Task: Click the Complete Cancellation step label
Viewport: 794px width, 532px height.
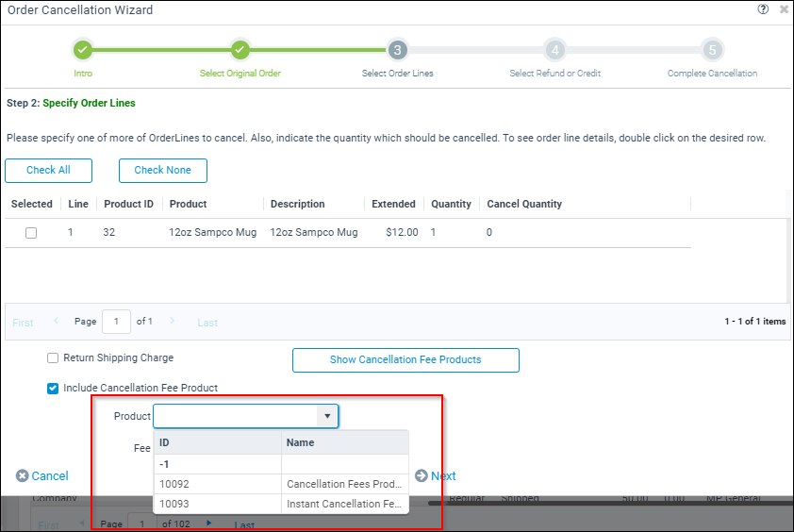Action: [x=712, y=73]
